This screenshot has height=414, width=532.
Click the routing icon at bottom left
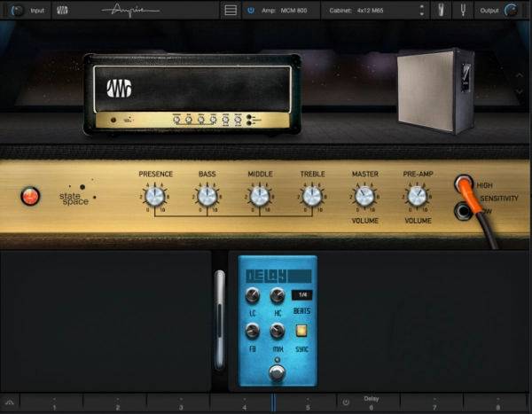(10, 403)
